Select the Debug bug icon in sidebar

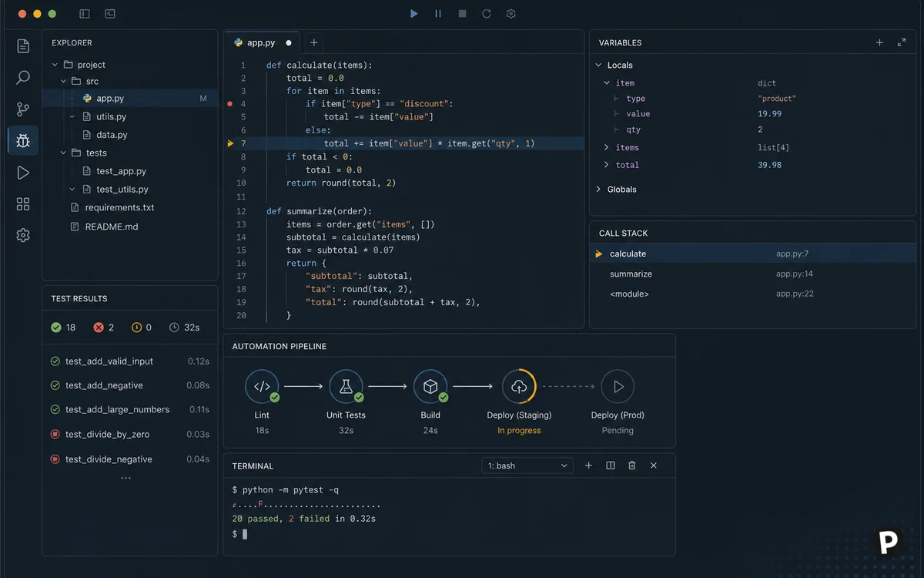(x=23, y=141)
